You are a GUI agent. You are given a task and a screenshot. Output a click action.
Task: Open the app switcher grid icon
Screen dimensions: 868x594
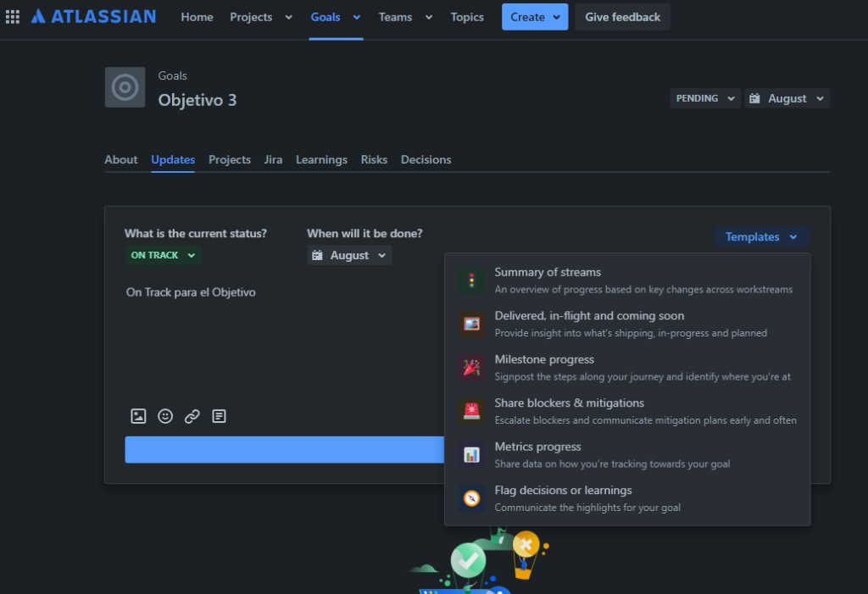[13, 17]
